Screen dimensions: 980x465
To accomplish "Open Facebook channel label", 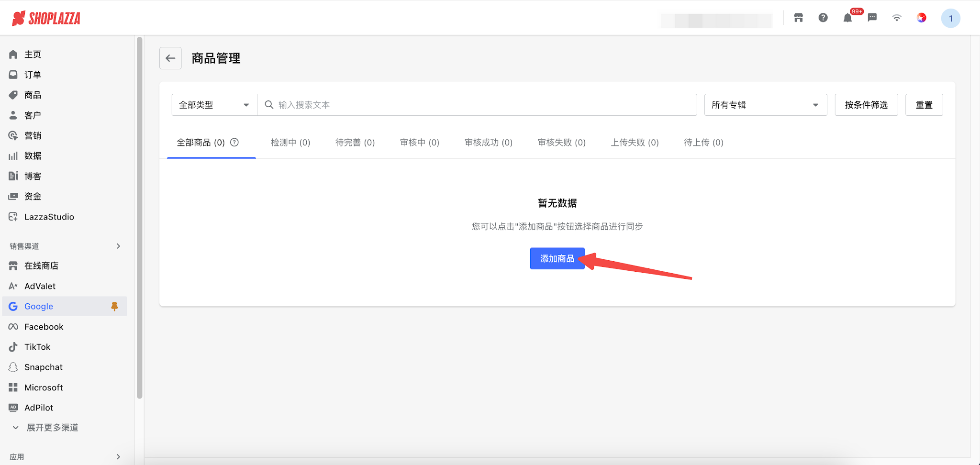I will pyautogui.click(x=44, y=327).
